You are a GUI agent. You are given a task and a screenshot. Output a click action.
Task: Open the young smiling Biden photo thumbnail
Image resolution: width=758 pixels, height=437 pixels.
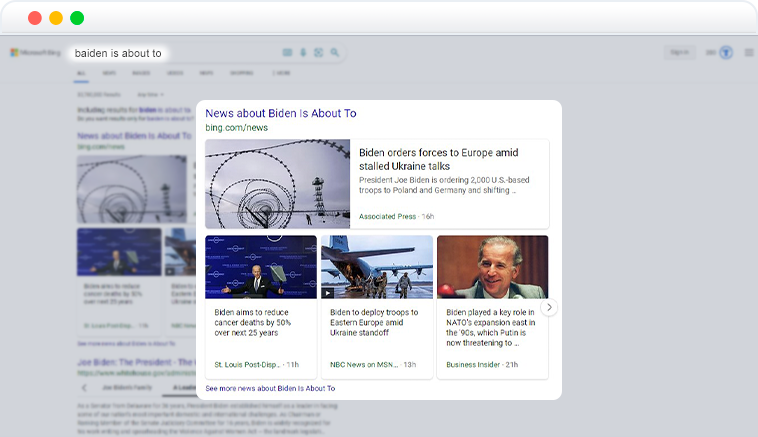493,267
